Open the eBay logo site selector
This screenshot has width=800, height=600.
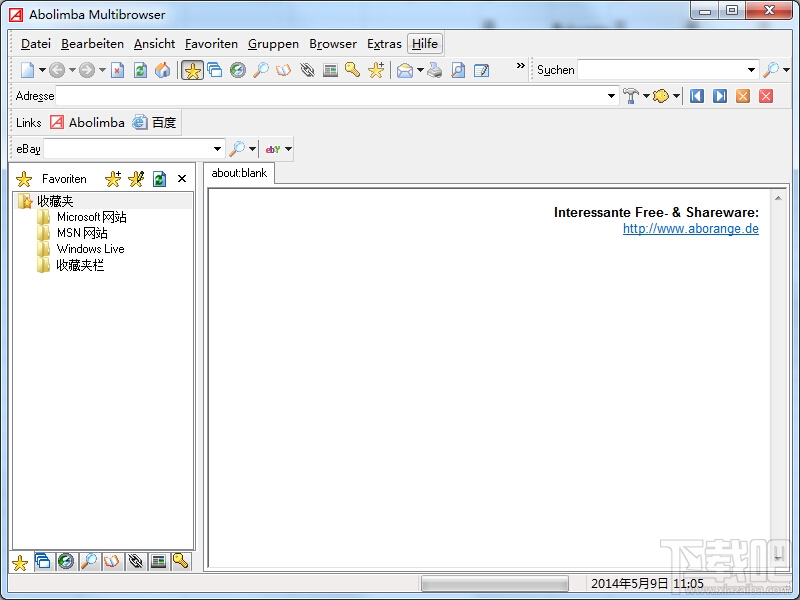click(x=278, y=149)
